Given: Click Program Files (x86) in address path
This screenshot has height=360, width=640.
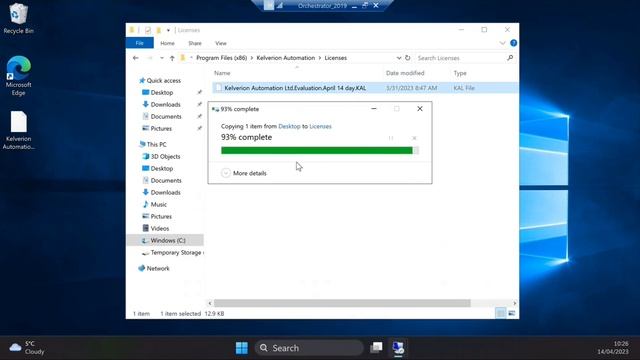Looking at the screenshot, I should coord(222,58).
